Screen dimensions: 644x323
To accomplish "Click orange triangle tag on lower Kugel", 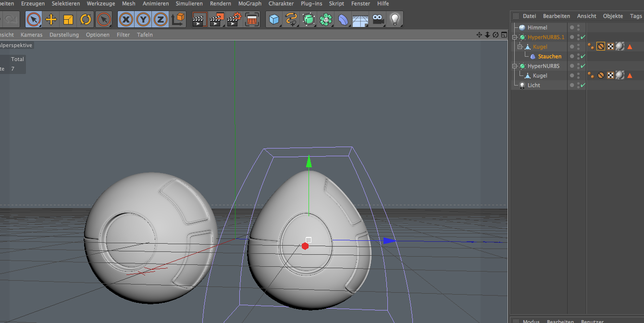I will 630,75.
